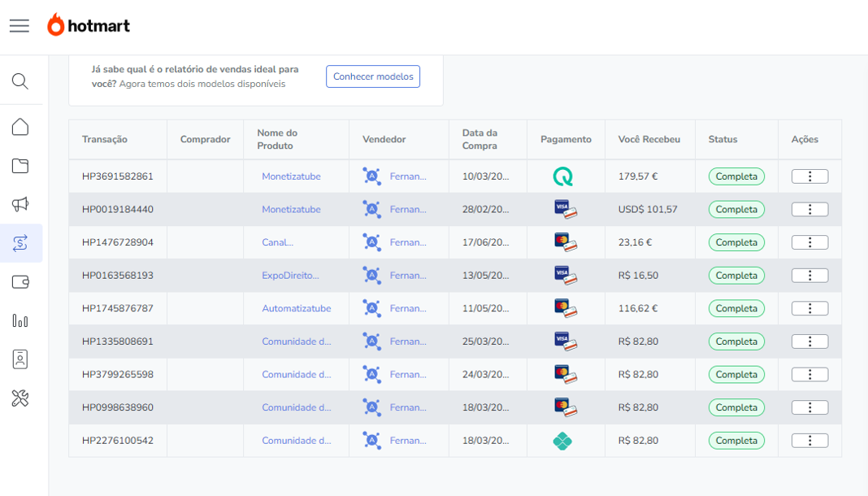Click Visa card icon for HP0019184440
This screenshot has width=868, height=496.
click(x=565, y=209)
